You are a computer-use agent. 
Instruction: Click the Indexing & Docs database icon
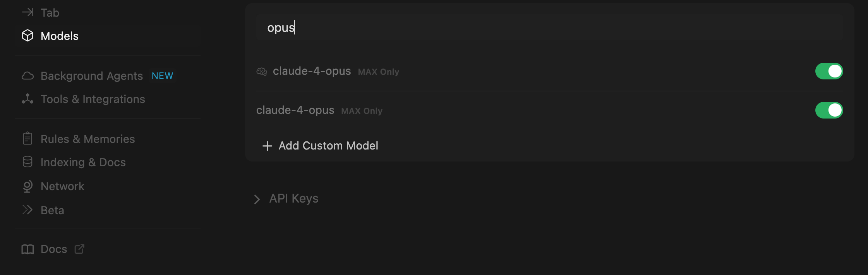point(27,162)
